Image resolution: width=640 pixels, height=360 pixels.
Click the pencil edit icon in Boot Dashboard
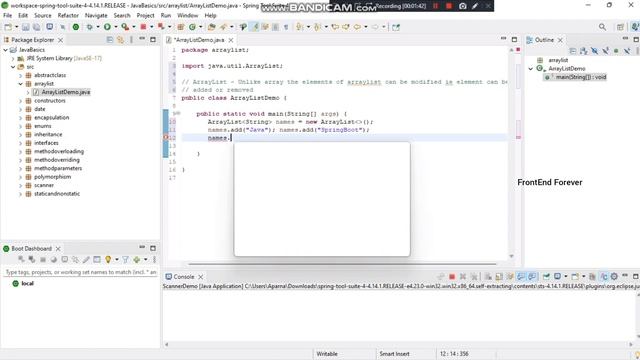pos(86,260)
